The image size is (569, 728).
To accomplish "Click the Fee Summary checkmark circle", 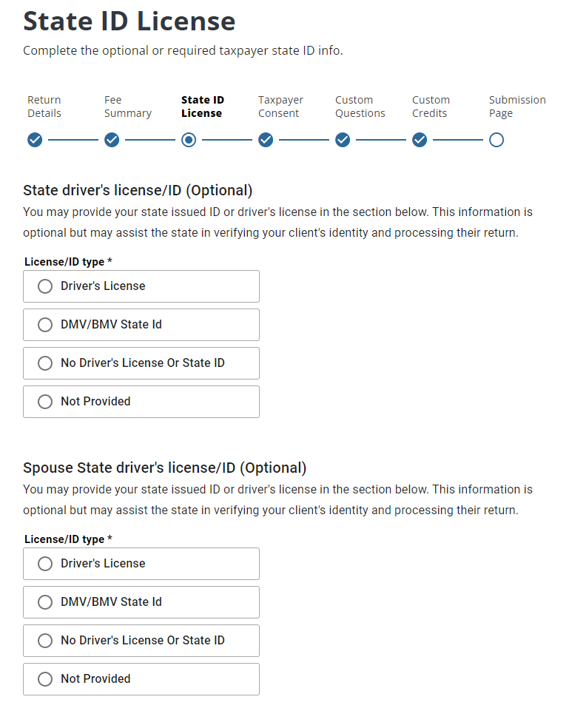I will 112,140.
